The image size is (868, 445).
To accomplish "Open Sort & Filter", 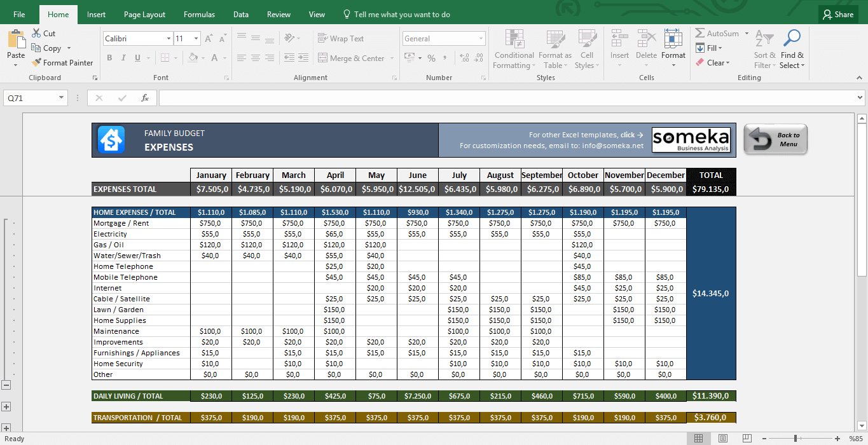I will 764,48.
